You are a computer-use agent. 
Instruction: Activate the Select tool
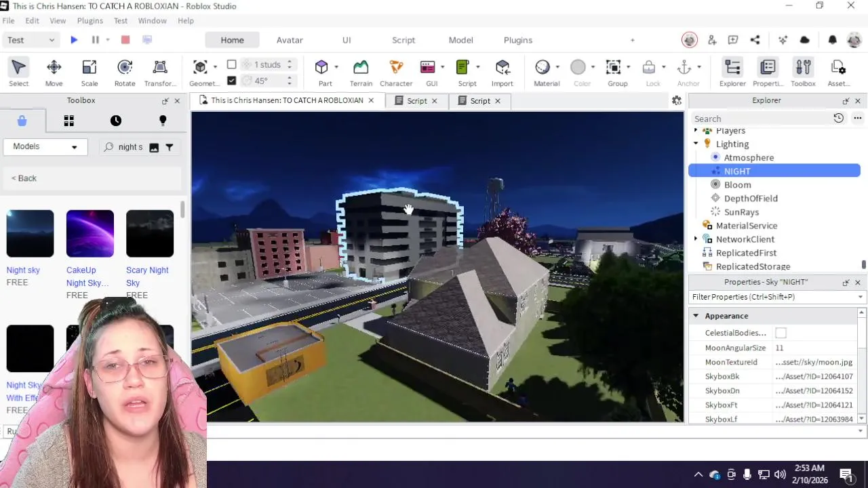coord(18,73)
